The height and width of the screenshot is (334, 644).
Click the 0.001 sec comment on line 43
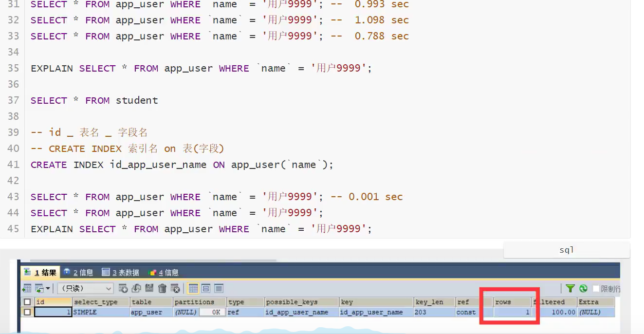click(x=367, y=197)
